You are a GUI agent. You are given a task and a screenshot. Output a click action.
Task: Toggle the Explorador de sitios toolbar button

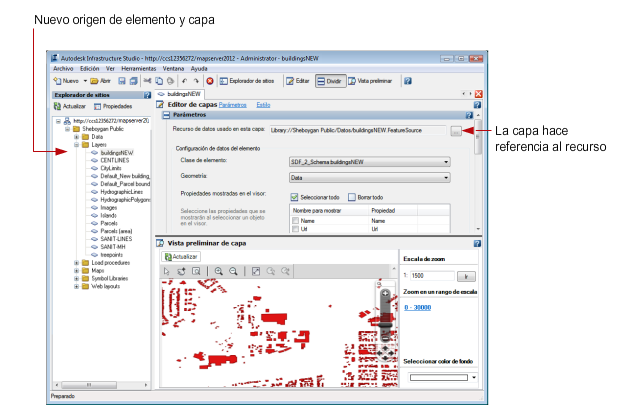(247, 81)
